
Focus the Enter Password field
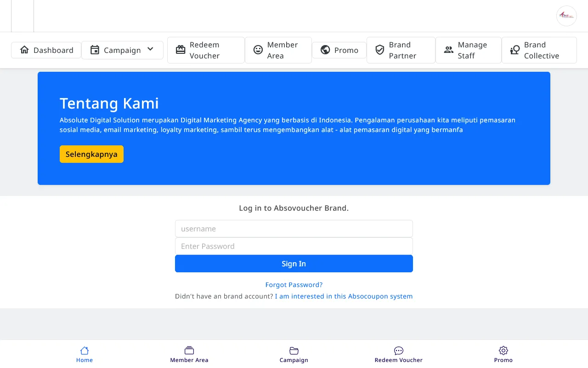point(294,246)
